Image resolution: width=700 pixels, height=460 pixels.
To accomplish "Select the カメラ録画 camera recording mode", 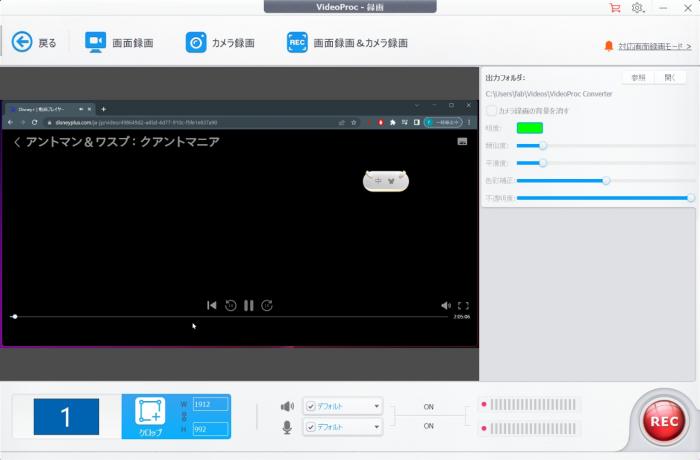I will point(220,43).
